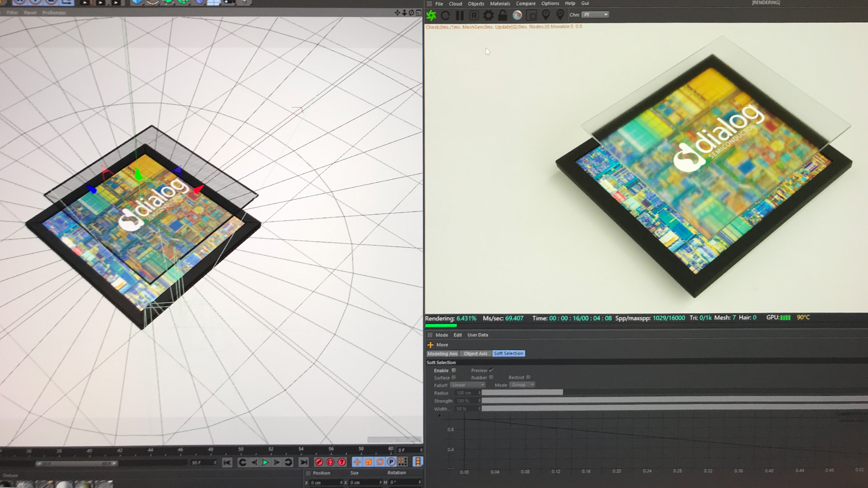This screenshot has width=868, height=488.
Task: Open the Mode Group dropdown
Action: tap(522, 385)
